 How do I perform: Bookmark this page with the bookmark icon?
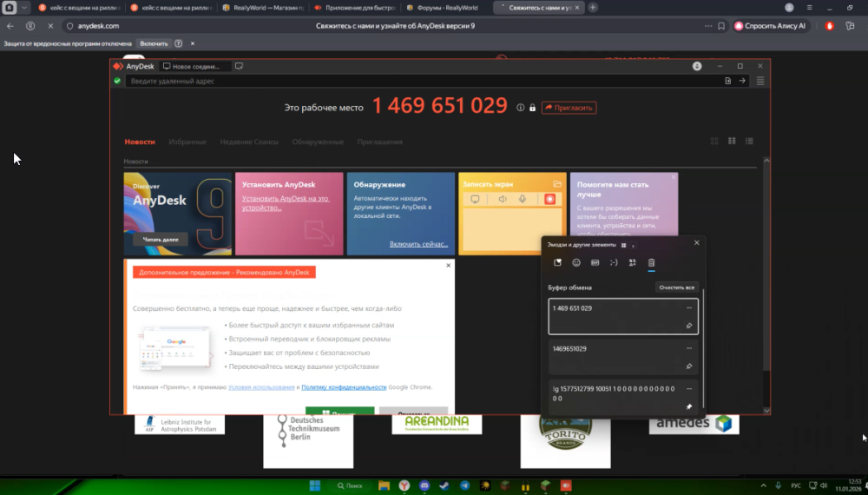721,25
